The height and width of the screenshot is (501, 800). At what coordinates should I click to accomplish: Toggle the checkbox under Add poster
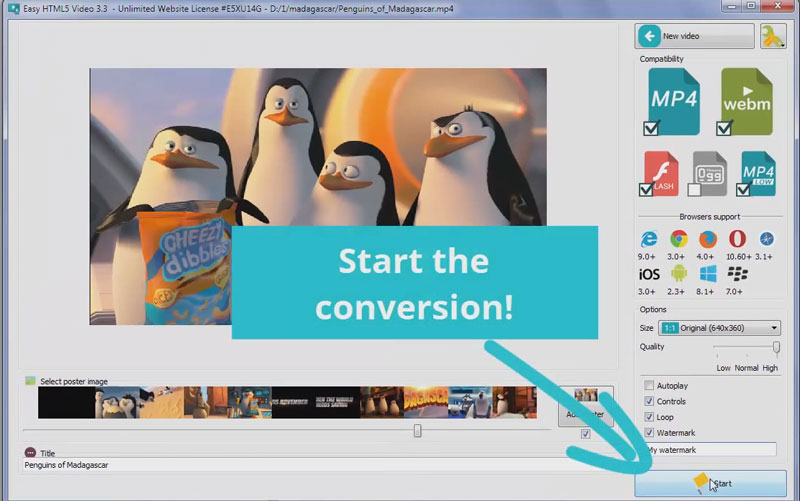point(586,434)
